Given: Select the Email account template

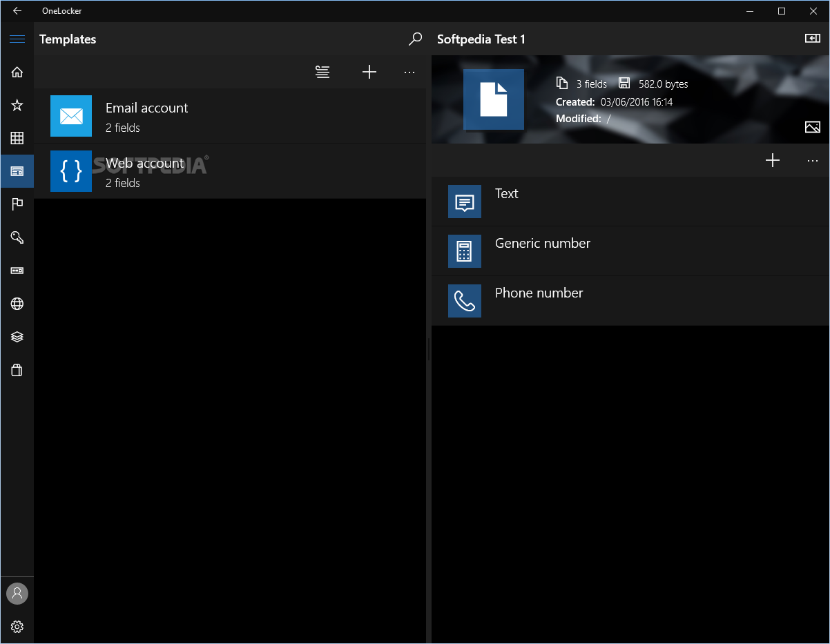Looking at the screenshot, I should (230, 116).
